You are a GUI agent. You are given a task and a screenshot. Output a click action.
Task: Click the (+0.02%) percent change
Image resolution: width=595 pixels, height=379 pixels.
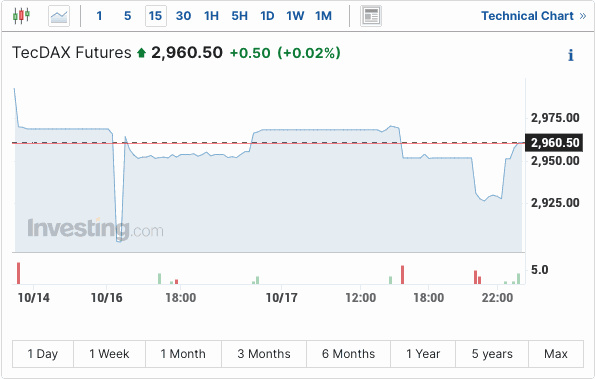click(x=309, y=53)
